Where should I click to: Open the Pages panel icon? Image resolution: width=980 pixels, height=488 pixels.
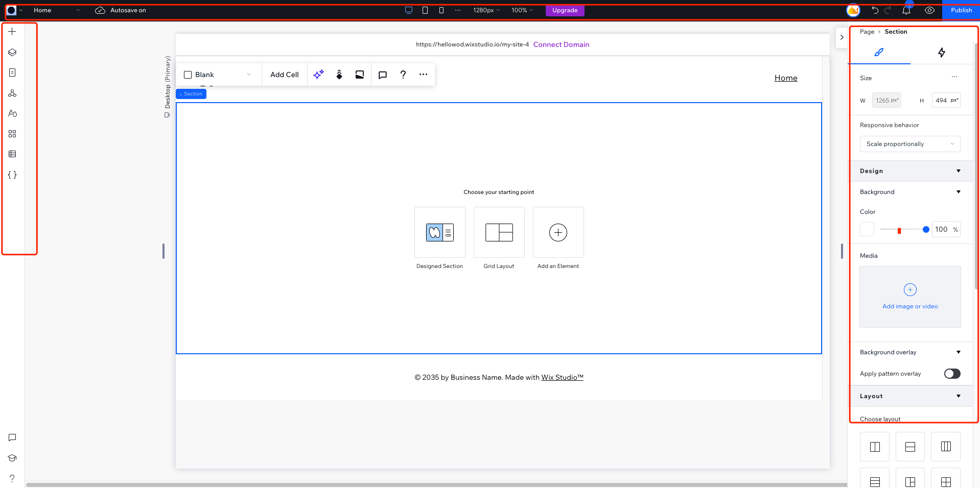[x=12, y=72]
